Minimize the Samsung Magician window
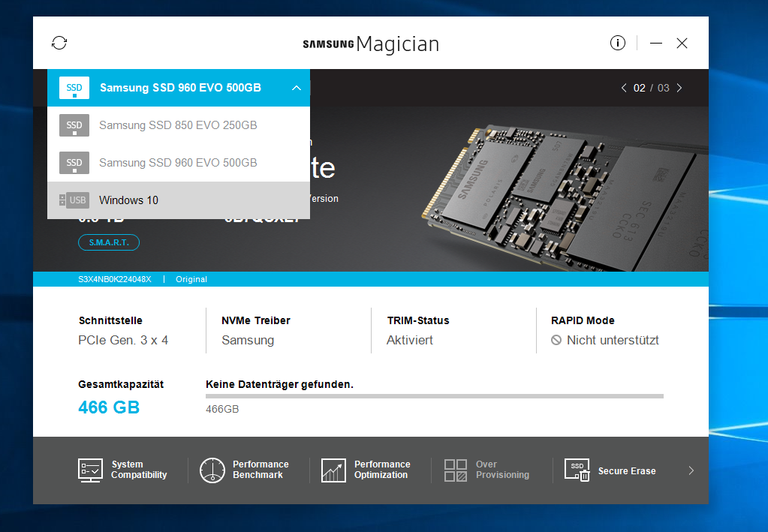 click(x=656, y=43)
